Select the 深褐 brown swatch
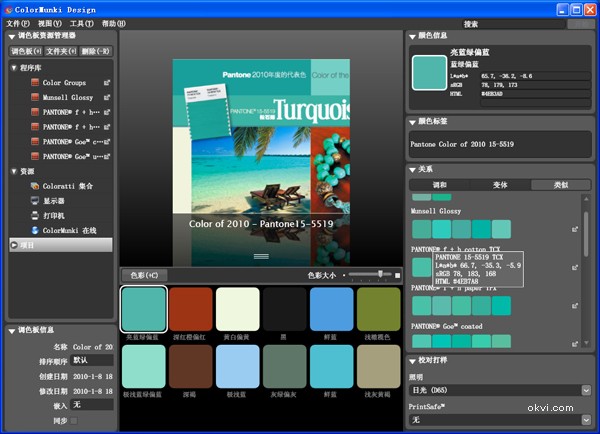600x434 pixels. click(x=191, y=367)
